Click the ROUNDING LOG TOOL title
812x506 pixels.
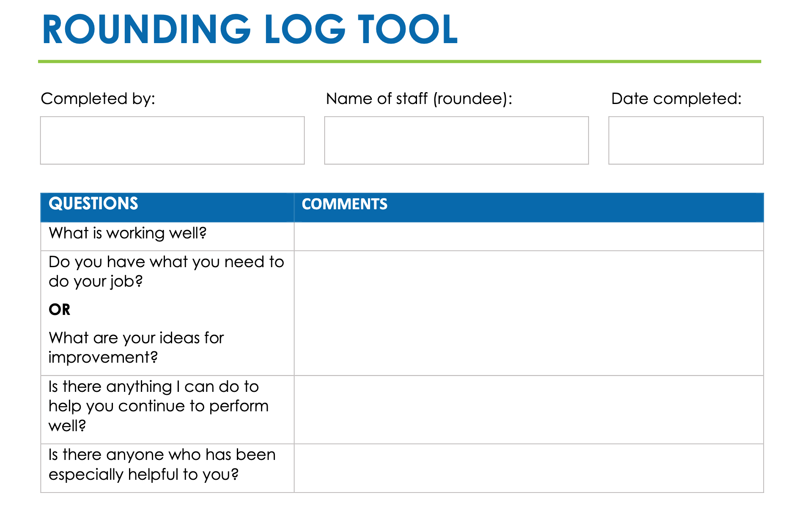(x=250, y=29)
